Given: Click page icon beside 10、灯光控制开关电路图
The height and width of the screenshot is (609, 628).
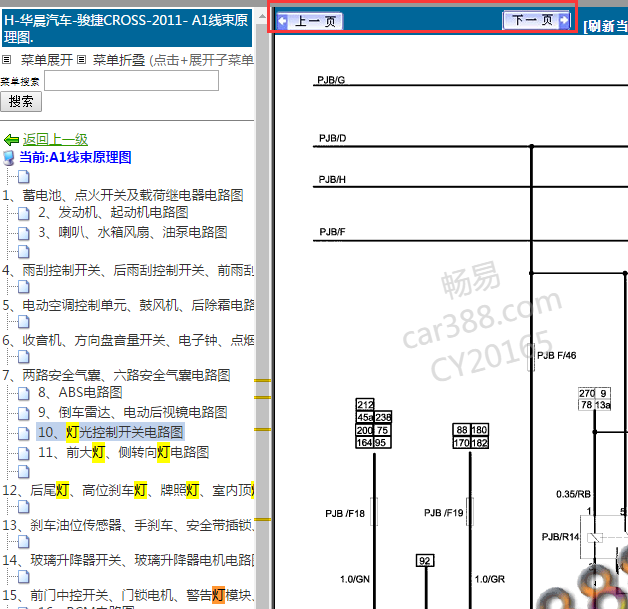Looking at the screenshot, I should click(x=24, y=433).
